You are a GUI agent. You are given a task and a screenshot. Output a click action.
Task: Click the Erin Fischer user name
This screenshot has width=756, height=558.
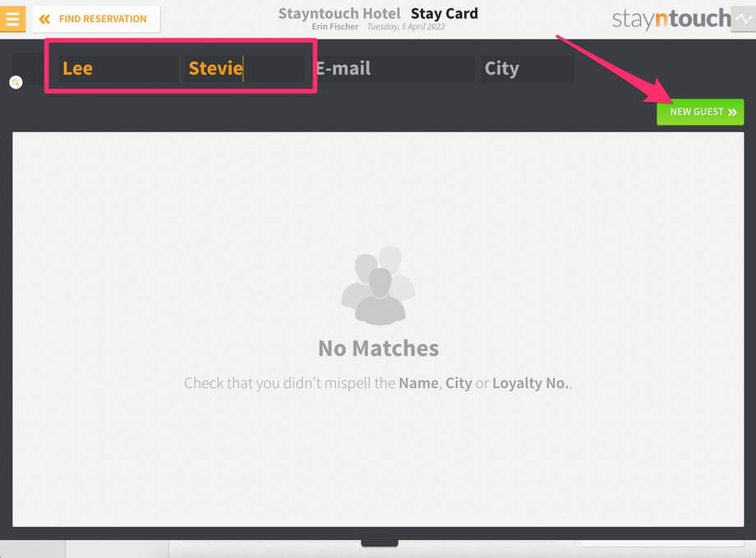click(335, 26)
